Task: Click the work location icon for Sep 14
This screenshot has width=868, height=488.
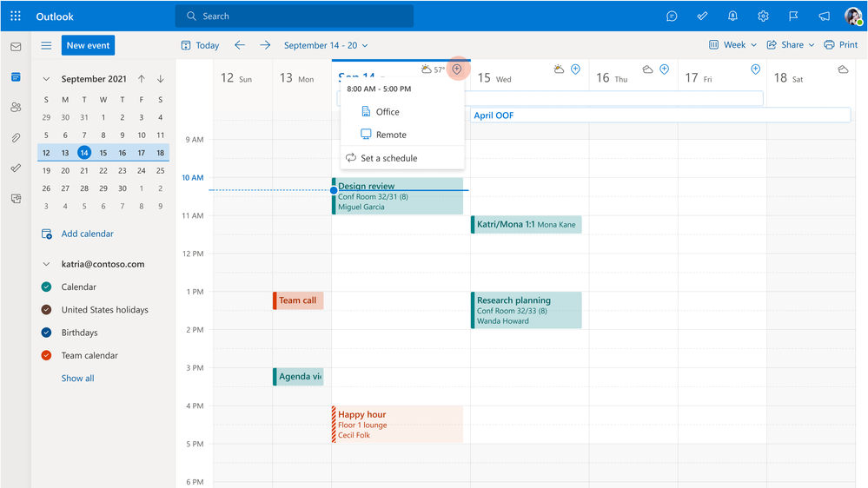Action: click(457, 69)
